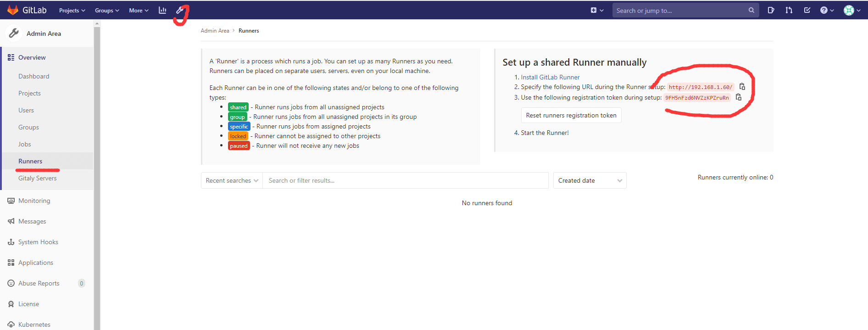Open the Recent searches dropdown

tap(232, 180)
